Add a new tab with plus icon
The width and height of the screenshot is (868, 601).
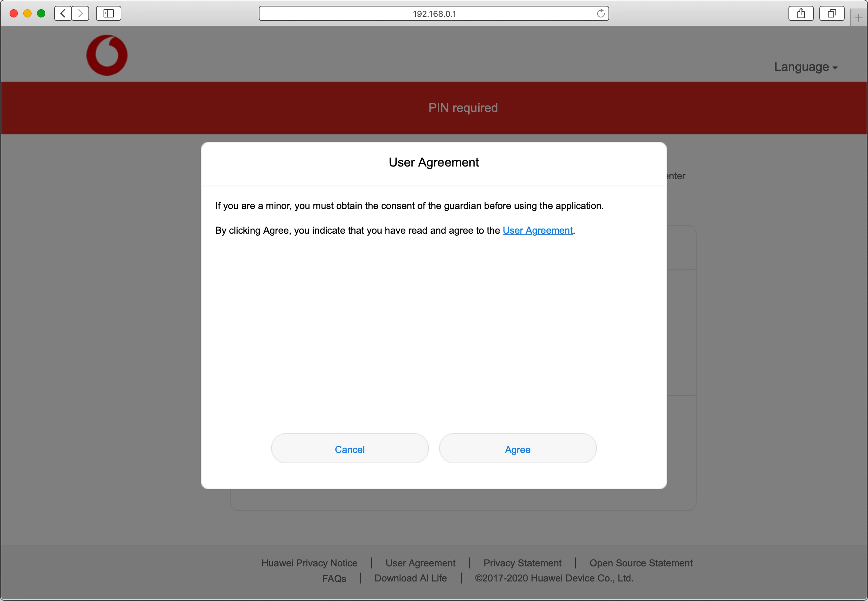click(x=859, y=18)
